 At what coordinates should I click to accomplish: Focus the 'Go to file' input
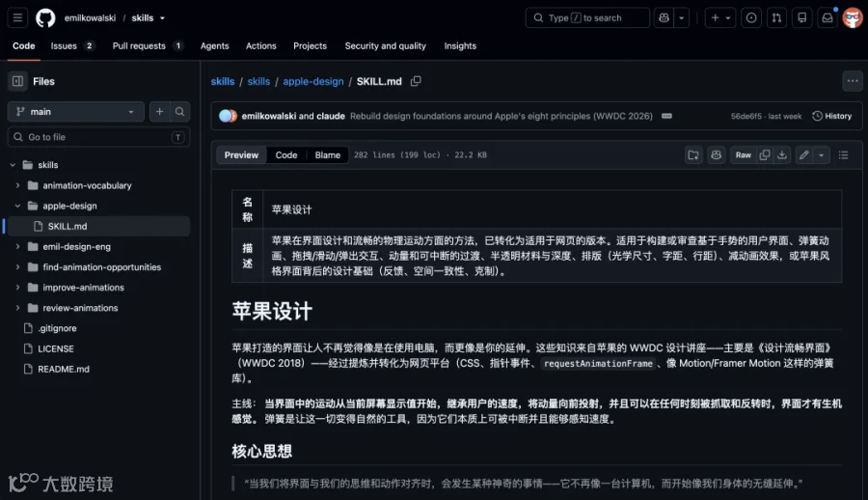click(98, 137)
